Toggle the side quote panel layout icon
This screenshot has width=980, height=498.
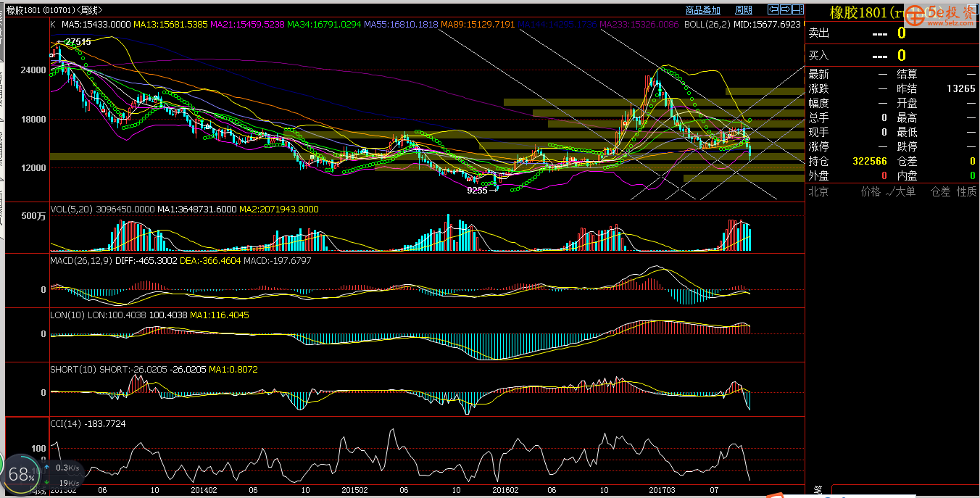798,9
